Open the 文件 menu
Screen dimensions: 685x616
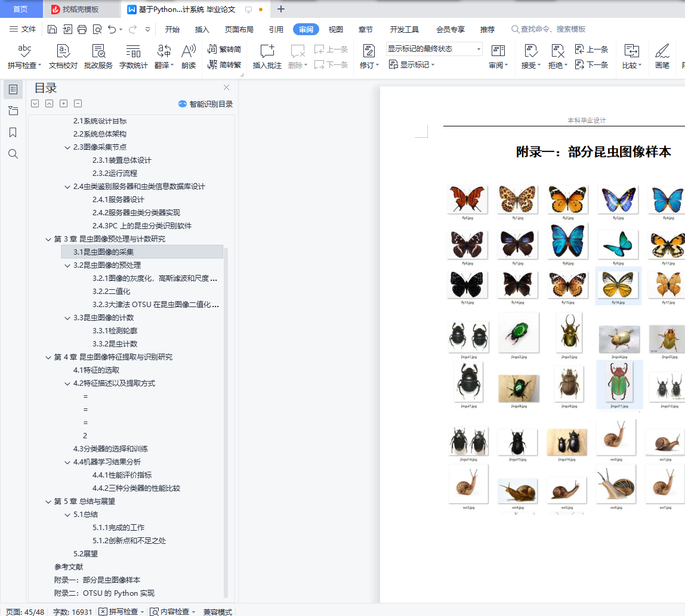point(23,29)
